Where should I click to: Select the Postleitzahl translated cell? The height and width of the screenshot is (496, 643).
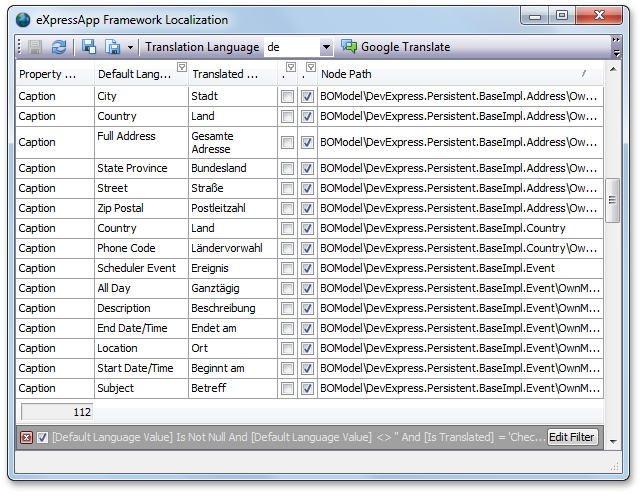(233, 208)
